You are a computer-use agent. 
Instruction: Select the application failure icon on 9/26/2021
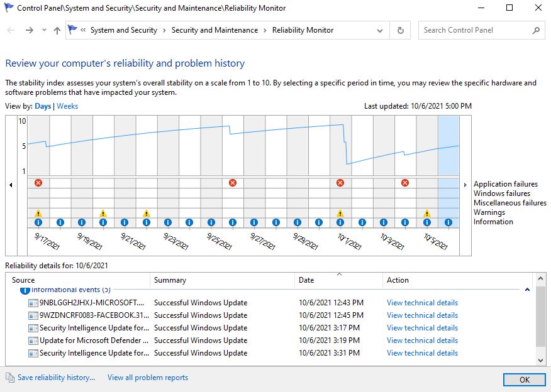pos(233,183)
